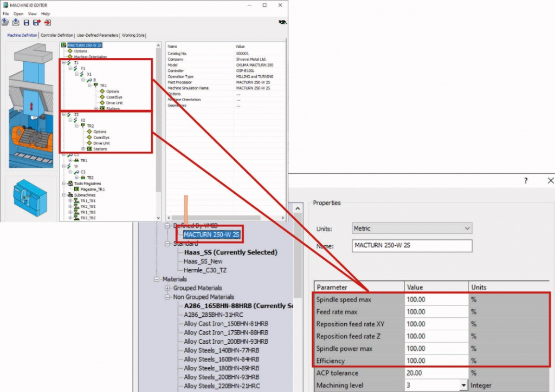
Task: Expand the Stations node under TR2
Action: 83,149
